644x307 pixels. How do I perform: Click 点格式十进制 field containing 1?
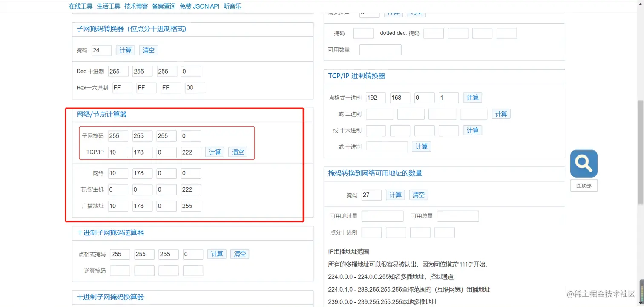pyautogui.click(x=448, y=98)
